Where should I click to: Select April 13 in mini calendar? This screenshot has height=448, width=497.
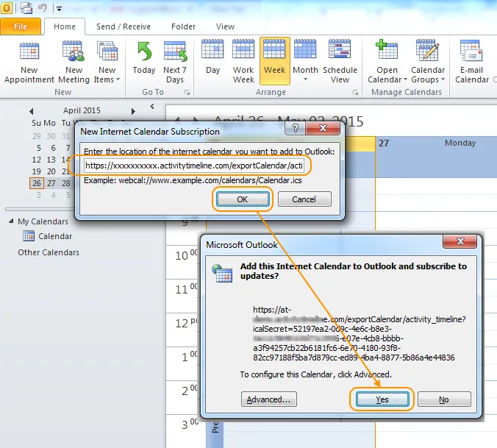(51, 160)
